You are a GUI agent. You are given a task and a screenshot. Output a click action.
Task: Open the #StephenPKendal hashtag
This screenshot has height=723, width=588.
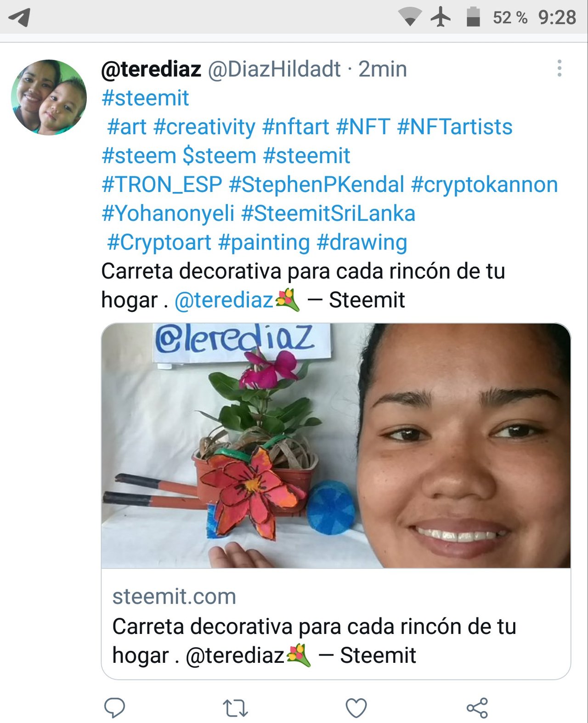point(317,185)
